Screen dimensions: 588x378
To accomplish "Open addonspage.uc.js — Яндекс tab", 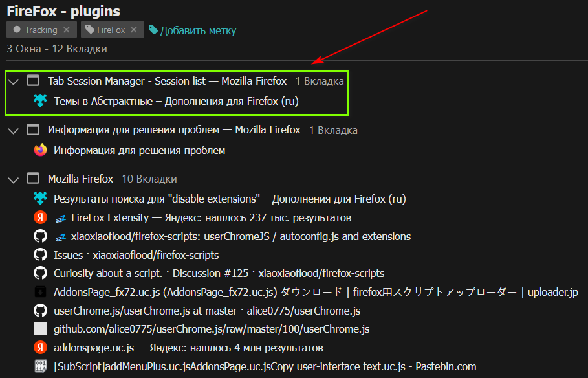I will pos(188,348).
